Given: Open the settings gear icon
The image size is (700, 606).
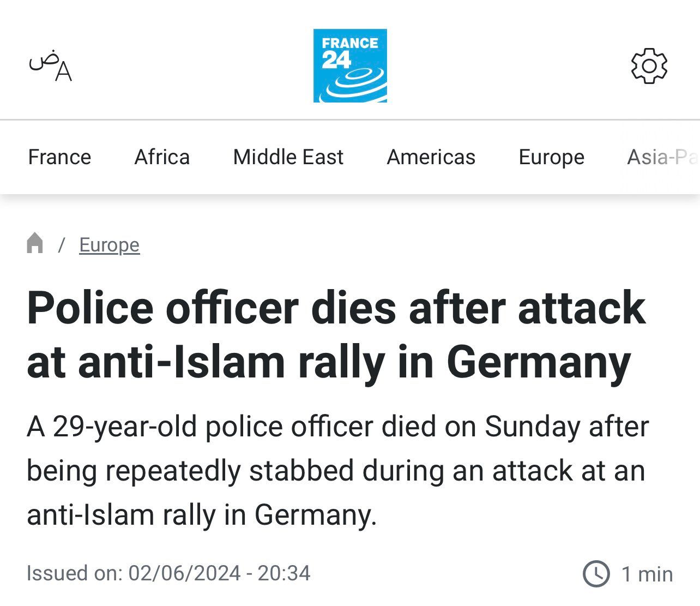Looking at the screenshot, I should click(649, 66).
